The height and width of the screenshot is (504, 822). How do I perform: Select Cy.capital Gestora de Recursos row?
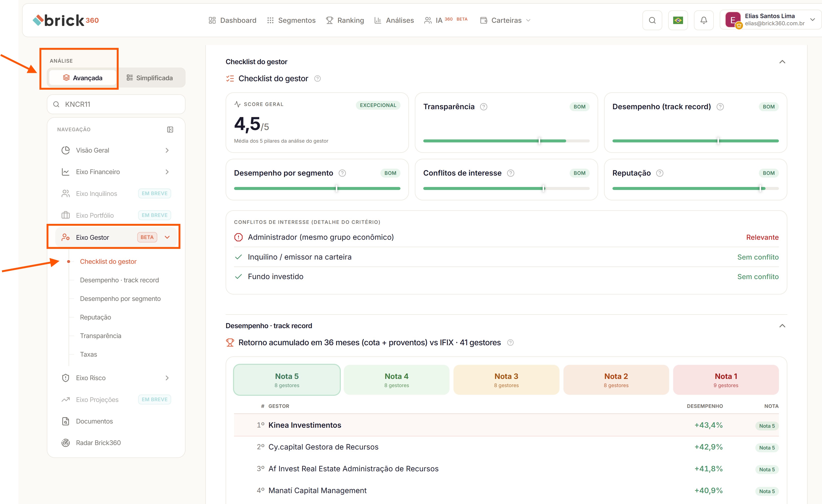506,447
